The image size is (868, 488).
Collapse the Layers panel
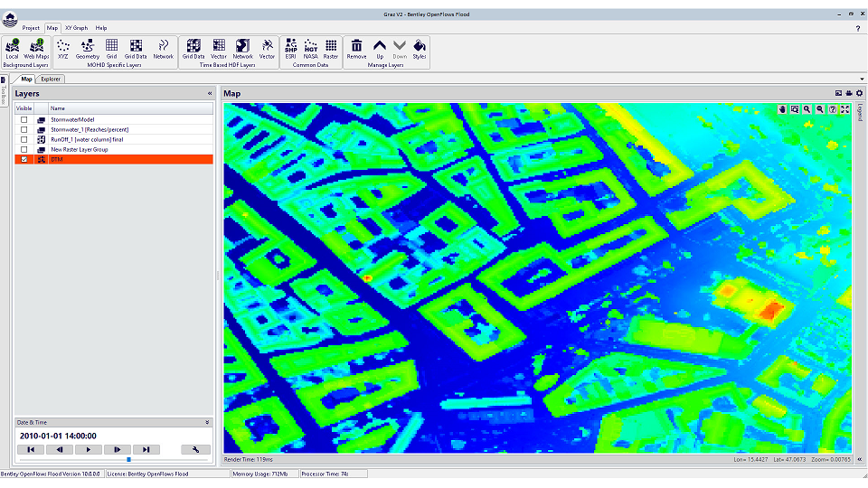pyautogui.click(x=210, y=93)
